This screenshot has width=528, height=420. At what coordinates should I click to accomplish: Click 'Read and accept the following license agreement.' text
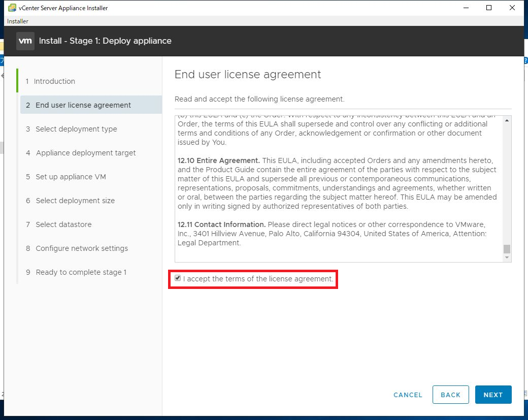click(259, 99)
